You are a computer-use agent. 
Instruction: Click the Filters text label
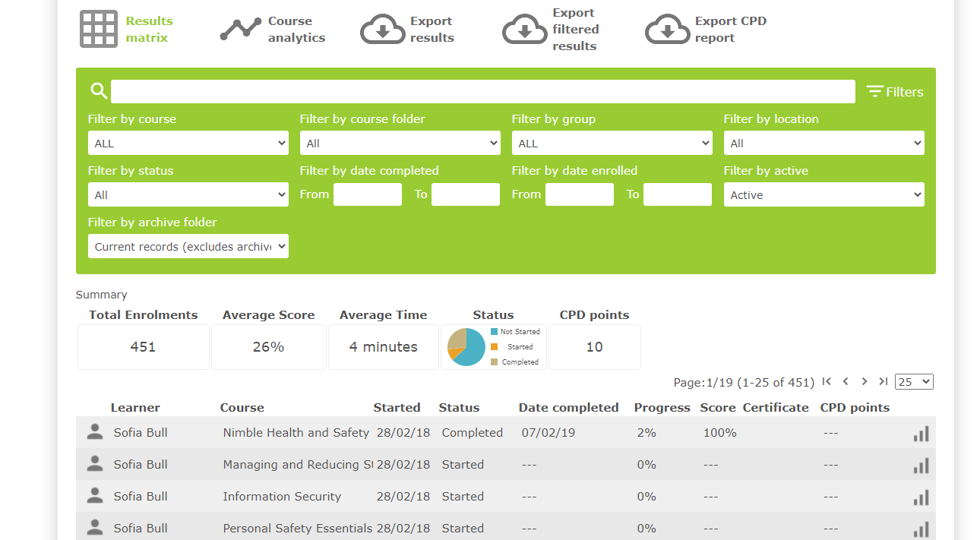click(x=905, y=92)
